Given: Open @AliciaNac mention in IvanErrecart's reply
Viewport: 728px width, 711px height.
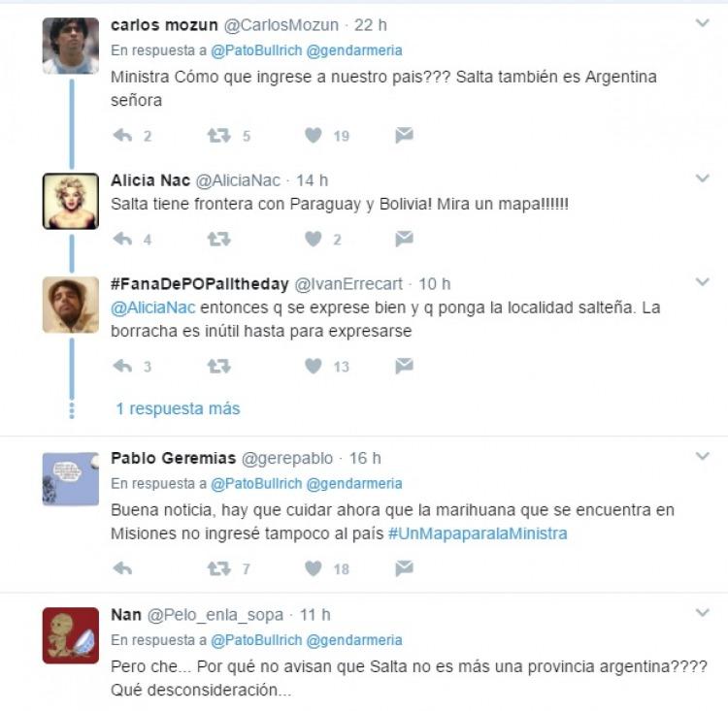Looking at the screenshot, I should [152, 307].
